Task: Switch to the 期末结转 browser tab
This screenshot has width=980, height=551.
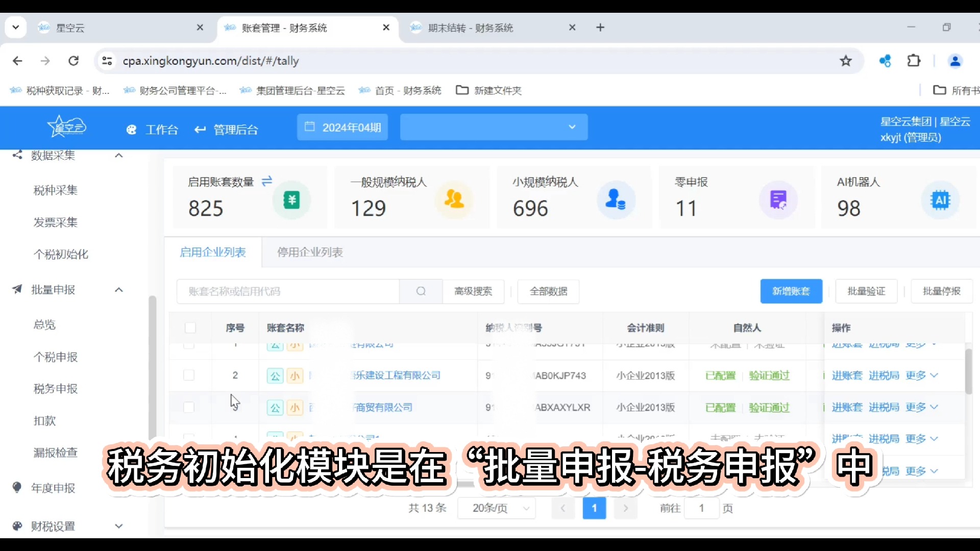Action: (x=470, y=28)
